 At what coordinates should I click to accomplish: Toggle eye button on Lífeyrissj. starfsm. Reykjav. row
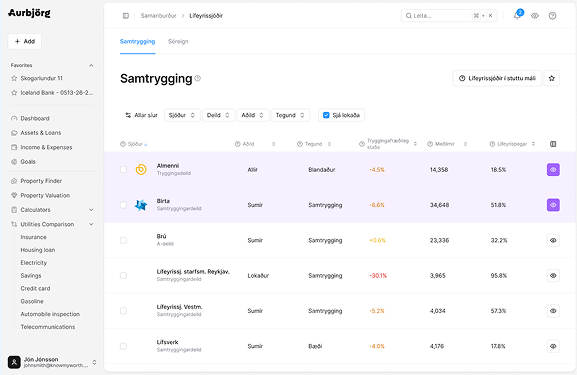point(553,276)
